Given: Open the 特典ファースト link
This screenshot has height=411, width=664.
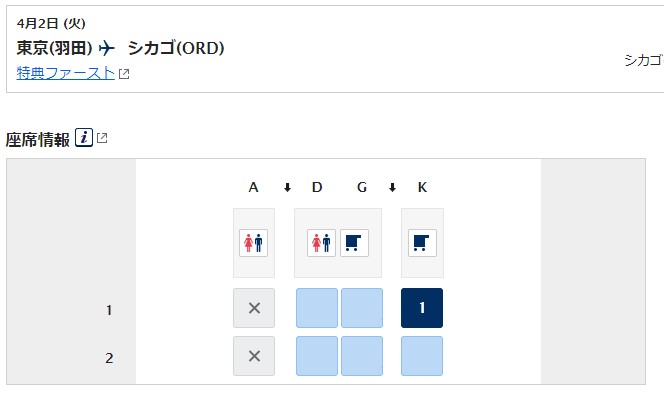Looking at the screenshot, I should coord(66,73).
